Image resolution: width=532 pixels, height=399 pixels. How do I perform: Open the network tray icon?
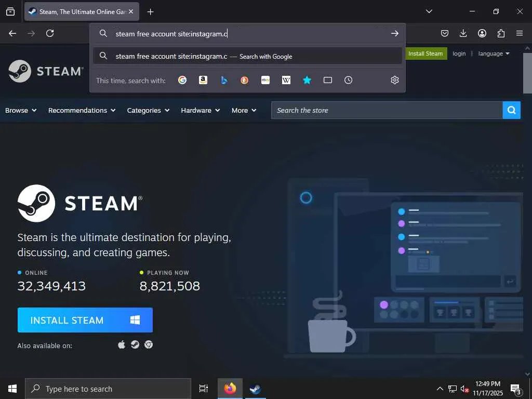453,389
